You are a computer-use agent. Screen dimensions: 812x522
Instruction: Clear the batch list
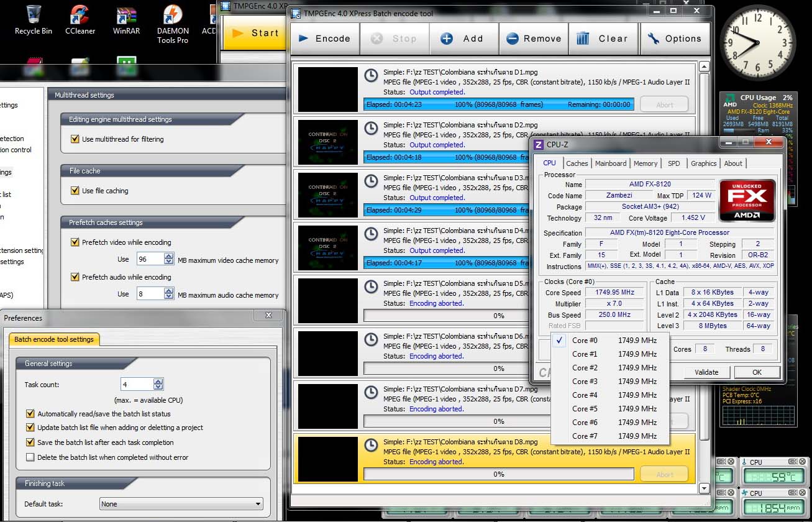tap(603, 39)
